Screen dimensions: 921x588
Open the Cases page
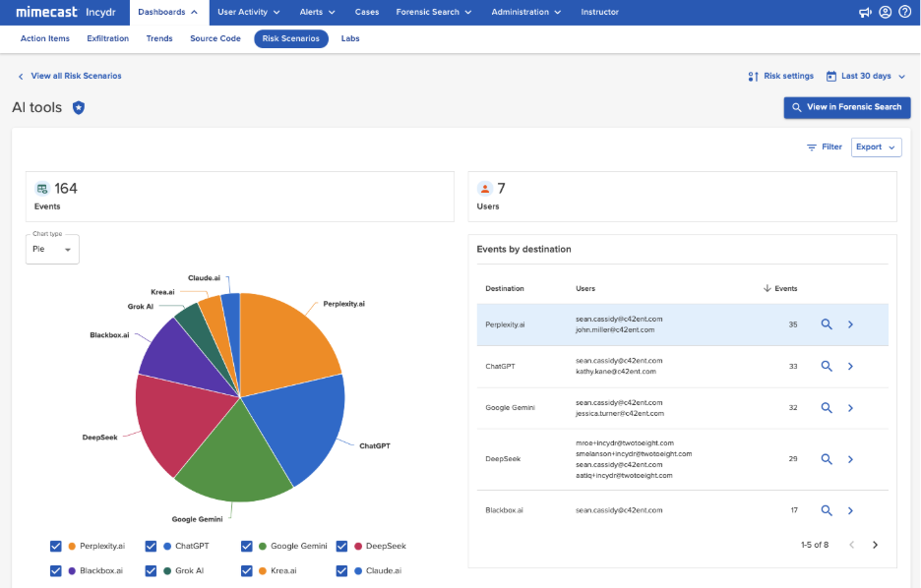pyautogui.click(x=366, y=12)
